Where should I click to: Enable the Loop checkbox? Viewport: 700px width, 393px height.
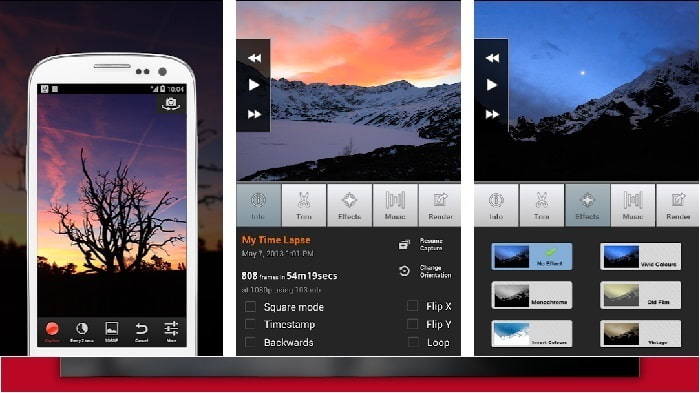pyautogui.click(x=413, y=342)
